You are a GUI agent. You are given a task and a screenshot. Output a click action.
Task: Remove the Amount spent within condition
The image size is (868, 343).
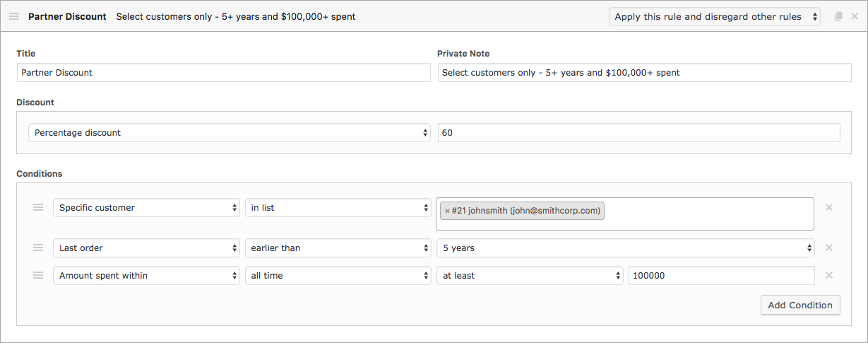point(829,275)
